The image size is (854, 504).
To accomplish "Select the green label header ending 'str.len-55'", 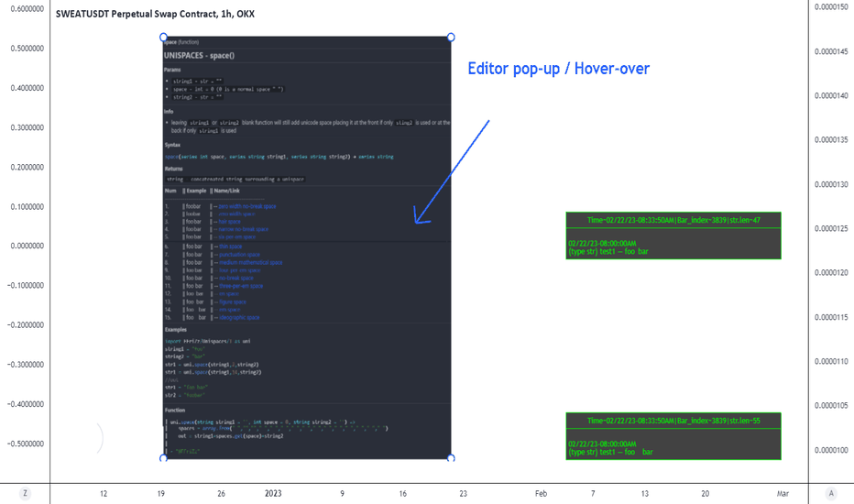I will coord(673,421).
